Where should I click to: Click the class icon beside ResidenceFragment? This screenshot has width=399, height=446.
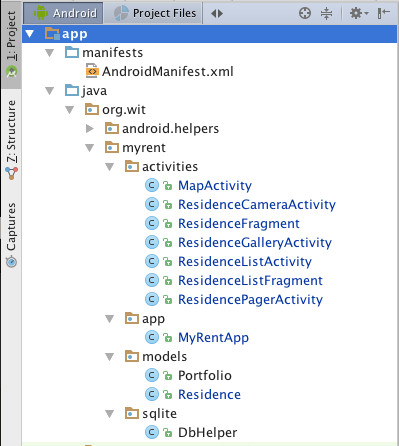[152, 223]
